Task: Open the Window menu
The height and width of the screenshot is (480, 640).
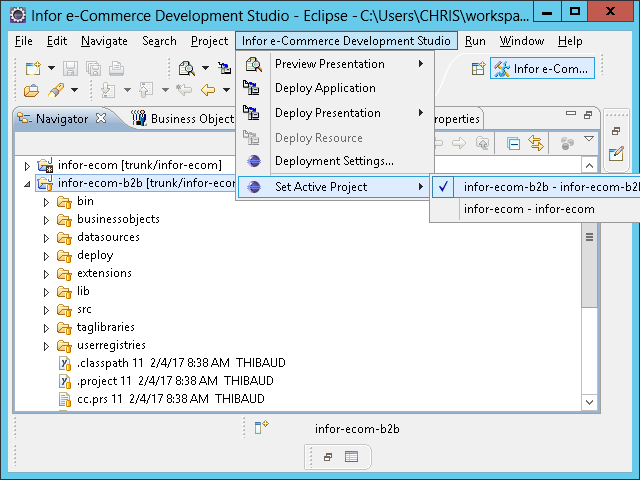Action: [521, 41]
